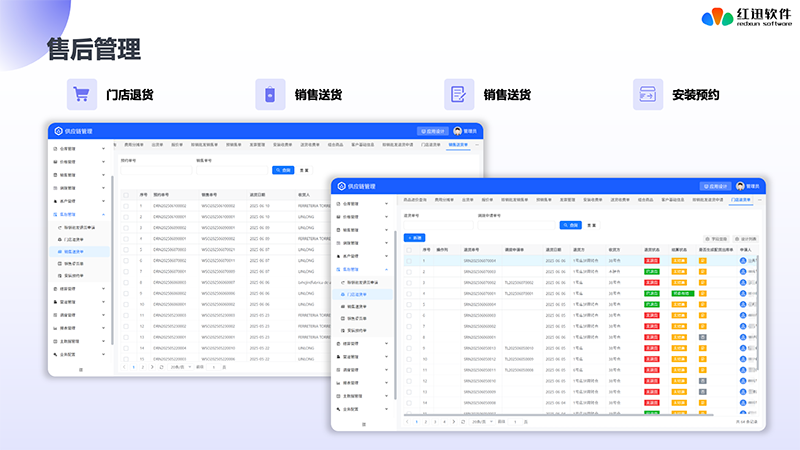This screenshot has width=800, height=450.
Task: Toggle select-all checkbox in back window table
Action: click(125, 195)
